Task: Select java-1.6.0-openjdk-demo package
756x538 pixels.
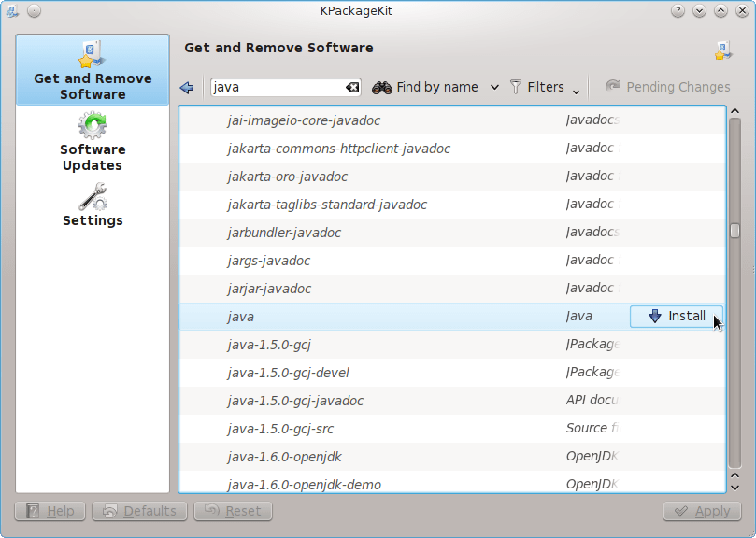Action: 452,482
